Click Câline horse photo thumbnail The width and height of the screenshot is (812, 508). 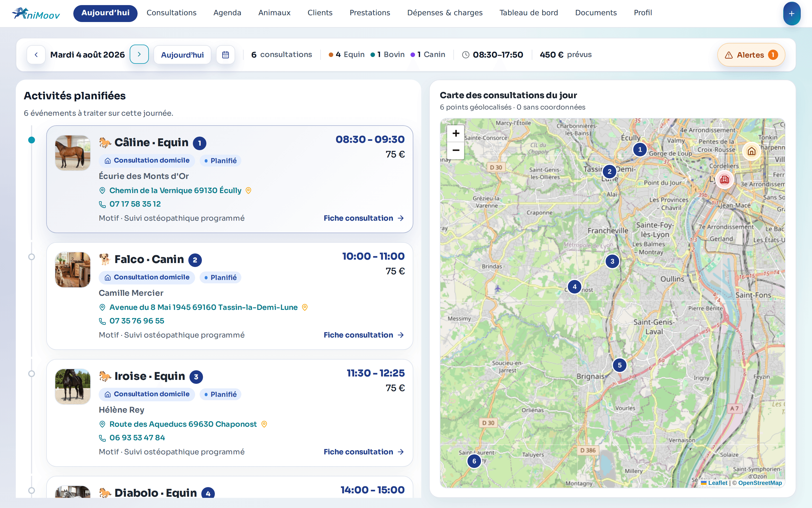pyautogui.click(x=73, y=153)
